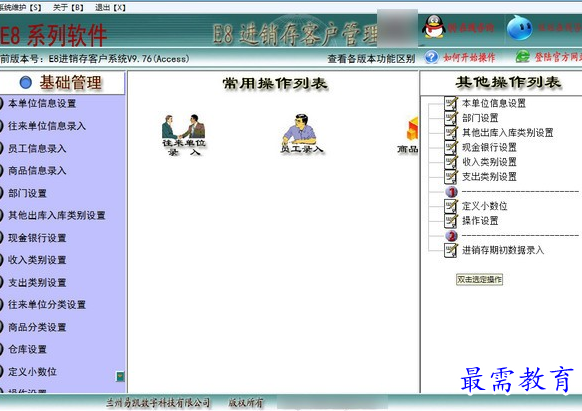
Task: Click the notepad icon beside 操作设置 in 其他操作列表
Action: [451, 221]
